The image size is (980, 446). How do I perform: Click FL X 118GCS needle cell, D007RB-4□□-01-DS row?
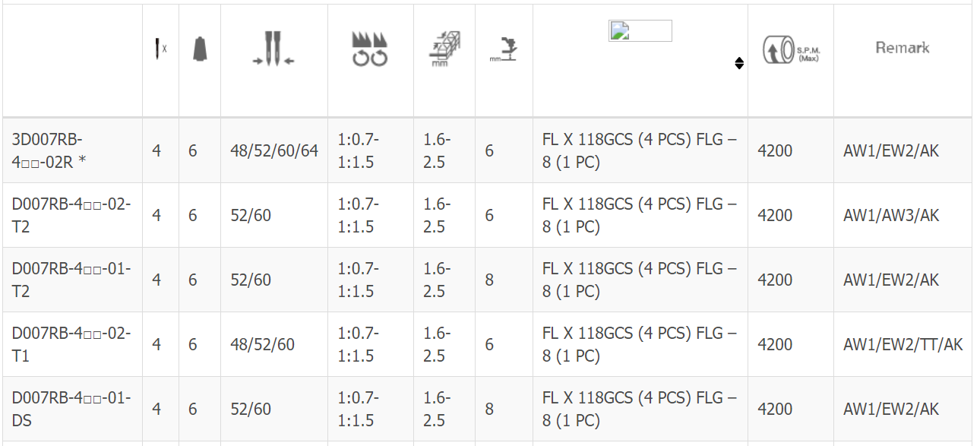640,409
